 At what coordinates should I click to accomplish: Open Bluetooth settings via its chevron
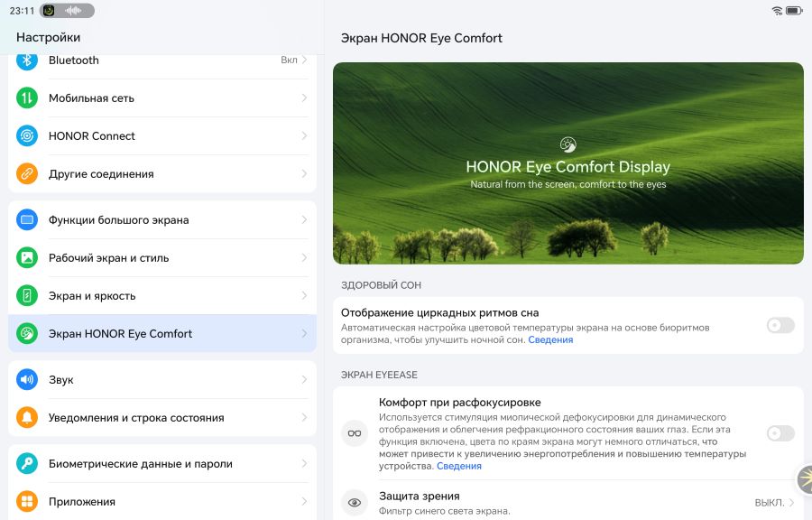pyautogui.click(x=305, y=60)
